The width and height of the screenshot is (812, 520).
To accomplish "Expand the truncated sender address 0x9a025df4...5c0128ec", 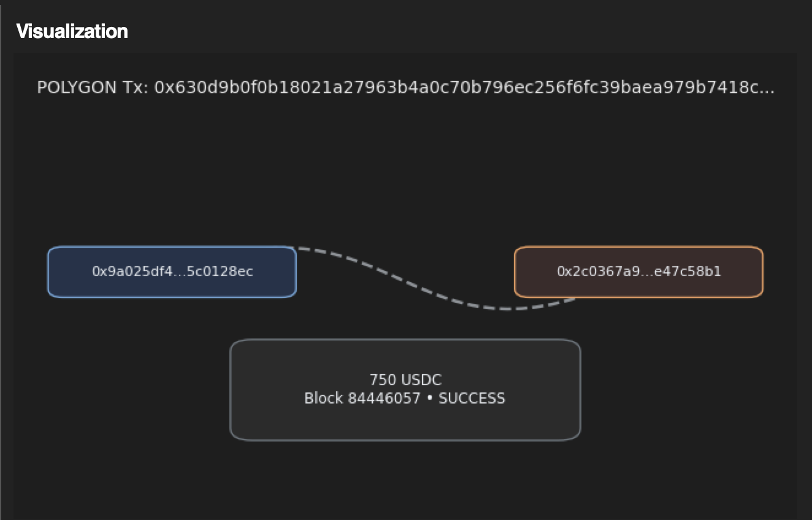I will pyautogui.click(x=172, y=272).
